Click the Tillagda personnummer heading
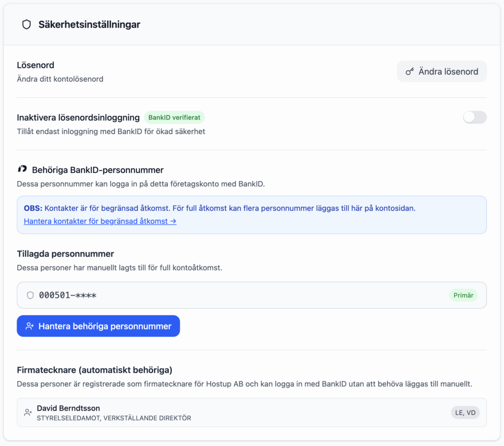 tap(65, 254)
